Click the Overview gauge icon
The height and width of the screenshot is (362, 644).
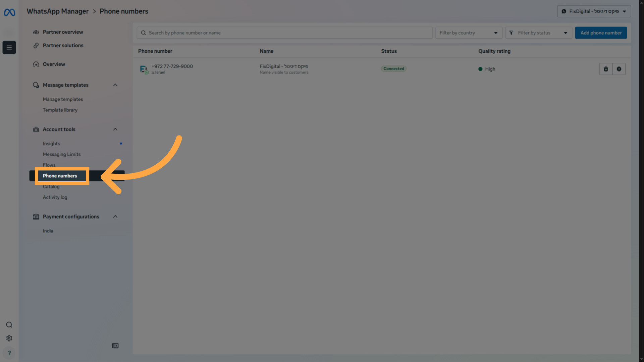pyautogui.click(x=36, y=64)
